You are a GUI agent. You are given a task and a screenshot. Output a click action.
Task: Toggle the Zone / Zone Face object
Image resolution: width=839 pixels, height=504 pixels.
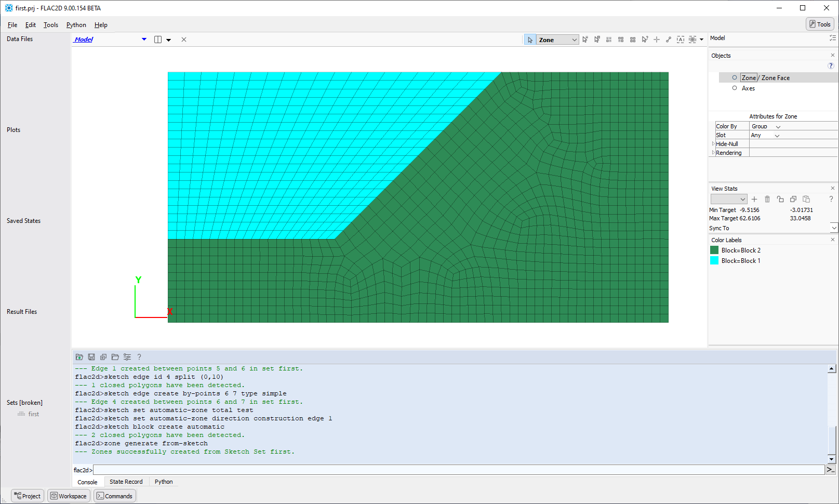(735, 77)
